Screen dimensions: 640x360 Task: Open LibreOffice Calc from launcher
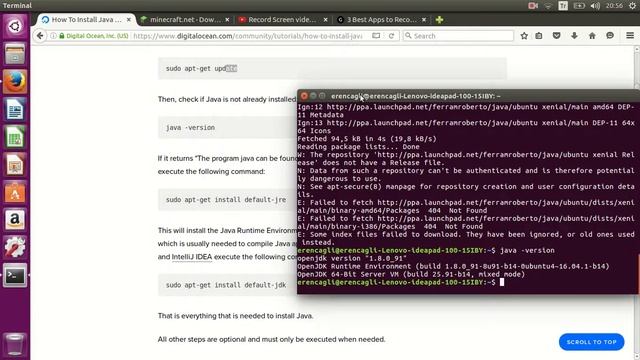[15, 137]
